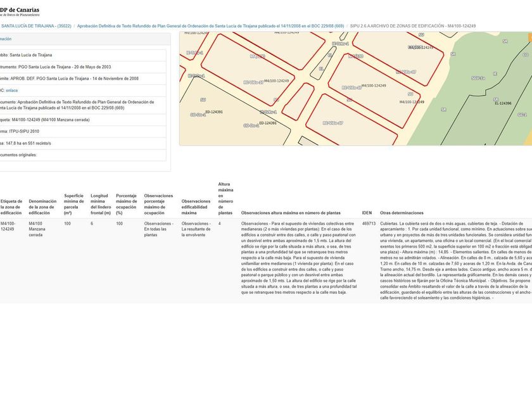Click the 'Altura máxima en número de plantas' header
The image size is (532, 399).
(225, 198)
